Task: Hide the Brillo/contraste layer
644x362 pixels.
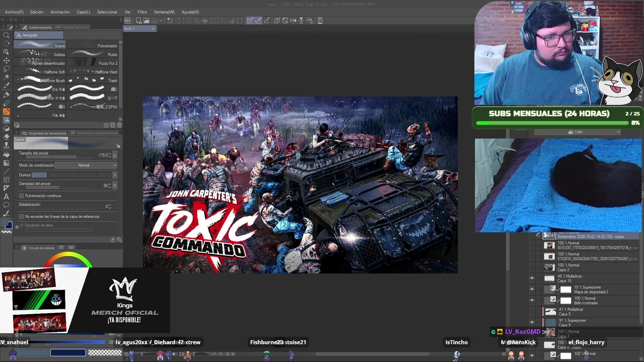Action: pyautogui.click(x=532, y=300)
